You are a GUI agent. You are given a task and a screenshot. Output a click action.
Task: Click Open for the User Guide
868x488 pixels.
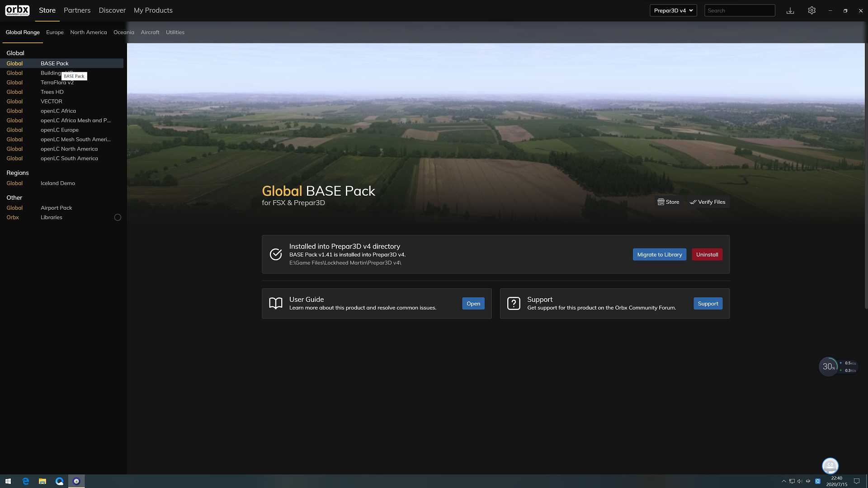[473, 304]
